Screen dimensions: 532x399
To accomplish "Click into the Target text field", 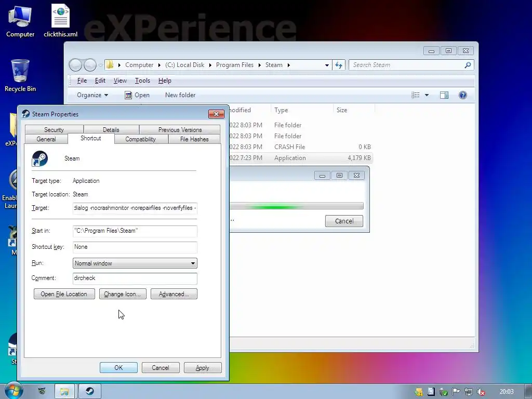I will [x=135, y=208].
